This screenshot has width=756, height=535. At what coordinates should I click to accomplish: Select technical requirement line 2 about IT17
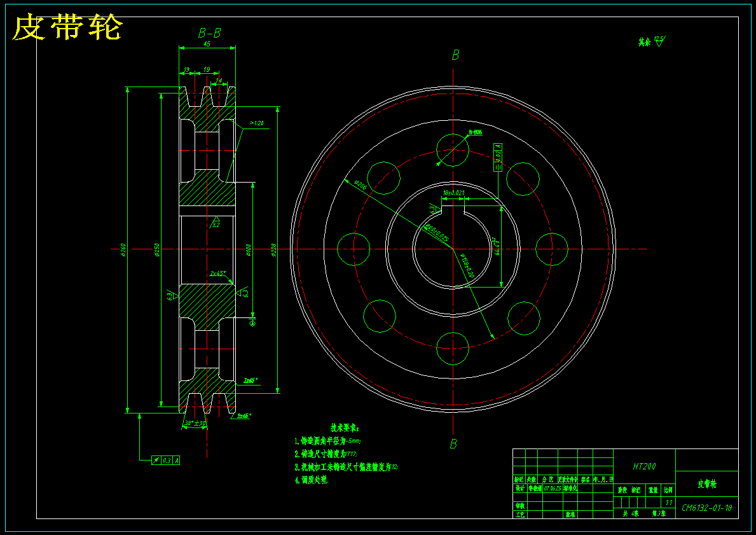point(326,454)
